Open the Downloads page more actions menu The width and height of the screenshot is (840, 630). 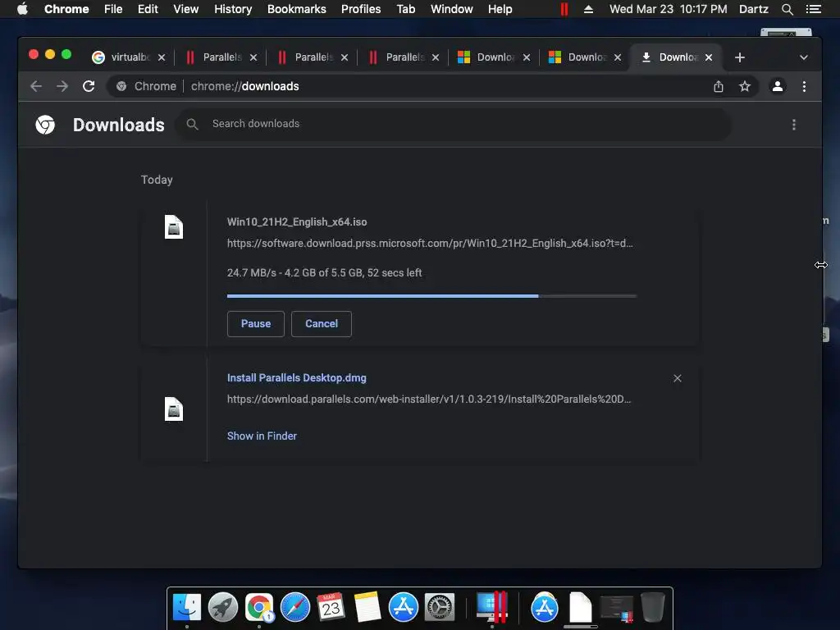[794, 125]
